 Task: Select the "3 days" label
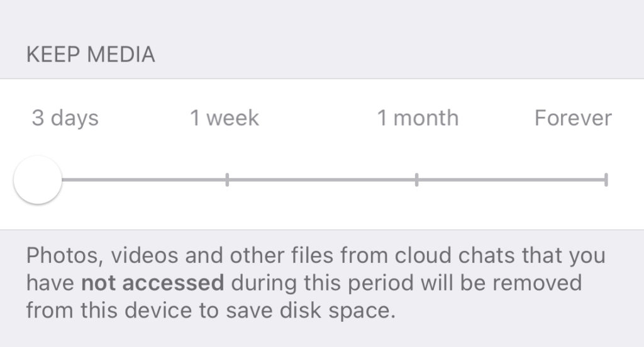pos(65,118)
